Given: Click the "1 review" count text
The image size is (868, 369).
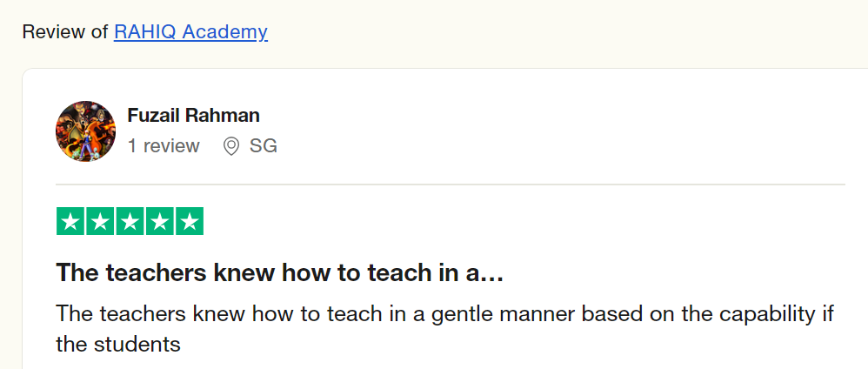Looking at the screenshot, I should click(164, 146).
